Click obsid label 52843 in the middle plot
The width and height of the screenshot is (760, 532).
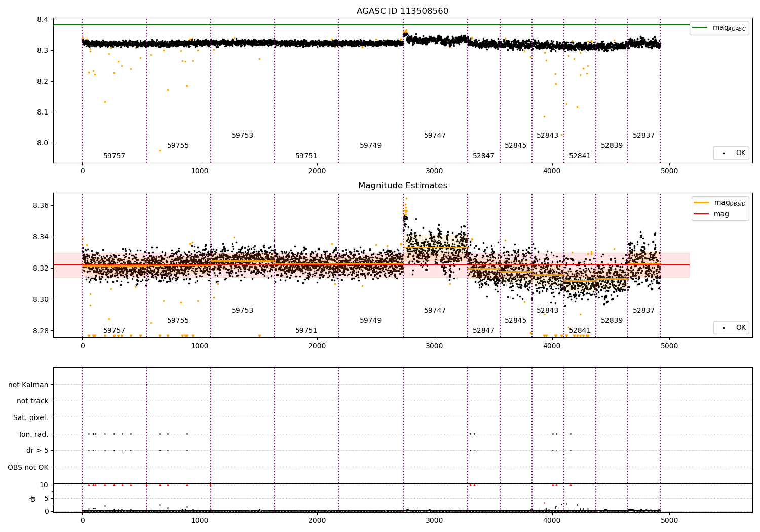pyautogui.click(x=547, y=311)
